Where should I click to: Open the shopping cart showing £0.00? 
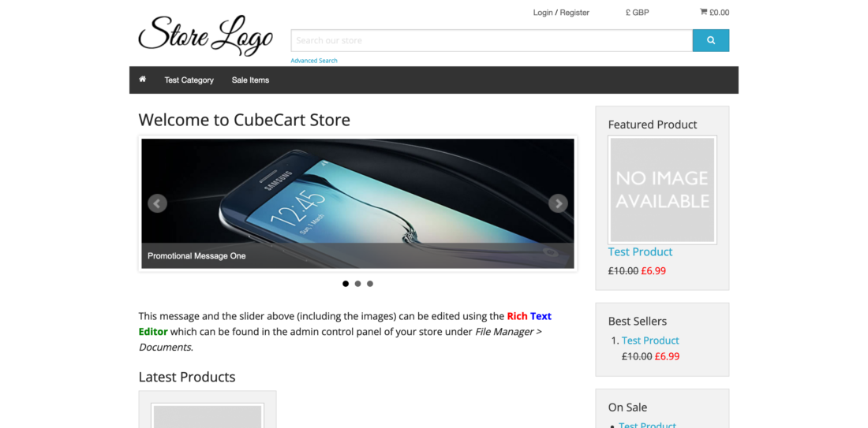pos(715,12)
